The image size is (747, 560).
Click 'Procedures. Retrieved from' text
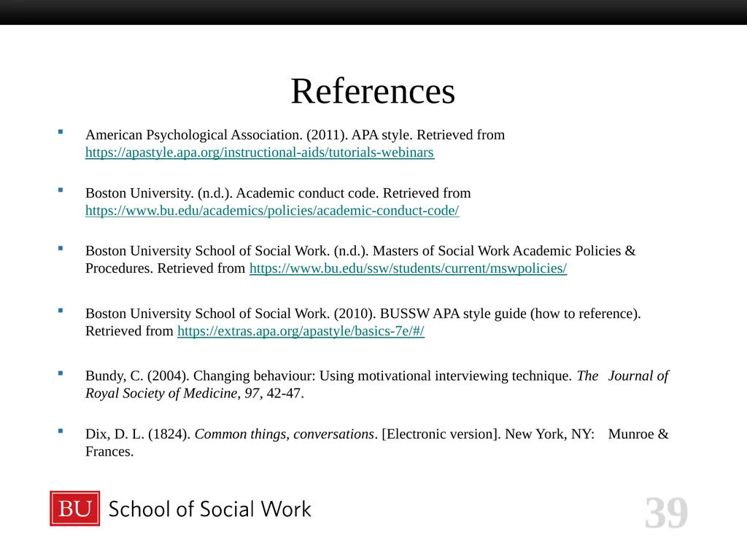tap(166, 268)
